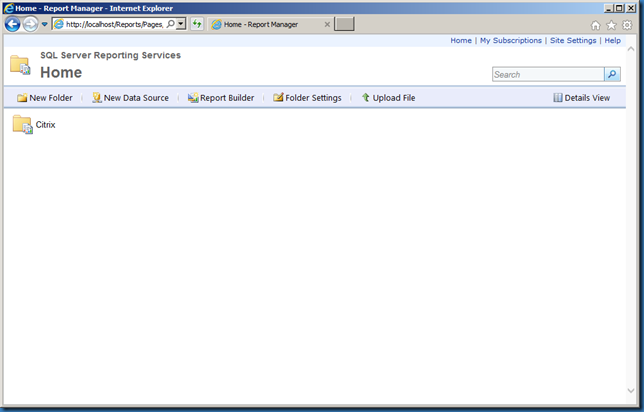Maximize the Internet Explorer window
This screenshot has width=644, height=412.
[x=619, y=8]
